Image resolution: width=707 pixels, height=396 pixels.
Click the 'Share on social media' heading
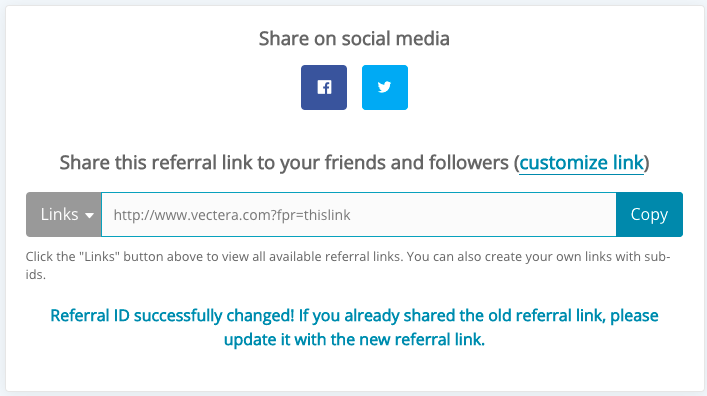tap(354, 39)
